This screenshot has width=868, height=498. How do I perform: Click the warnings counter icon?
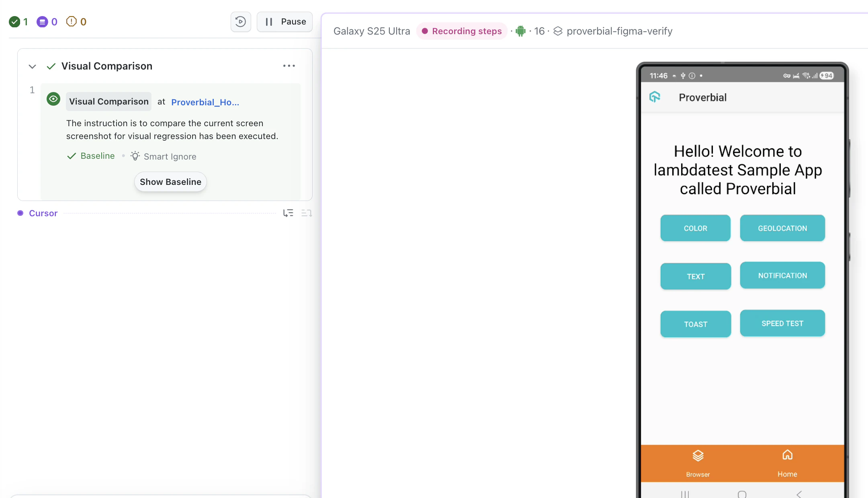(x=76, y=22)
